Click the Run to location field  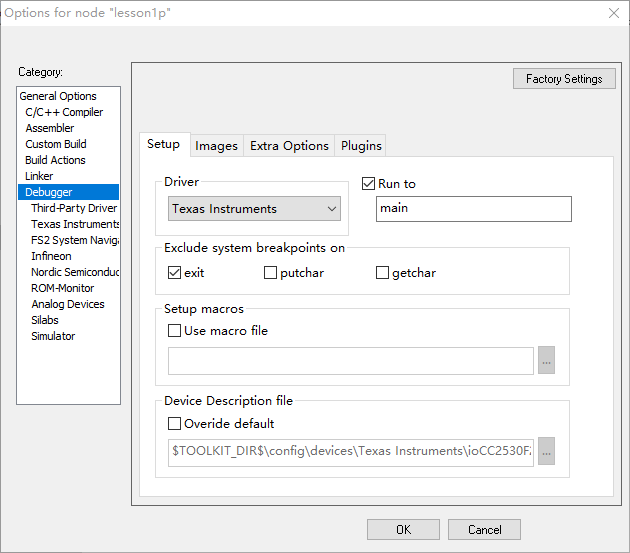pos(473,209)
